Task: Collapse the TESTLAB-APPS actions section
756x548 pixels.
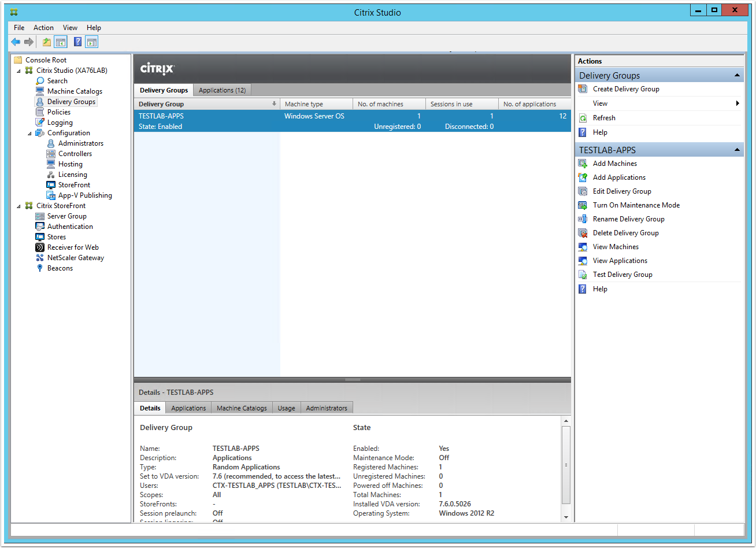Action: point(737,150)
